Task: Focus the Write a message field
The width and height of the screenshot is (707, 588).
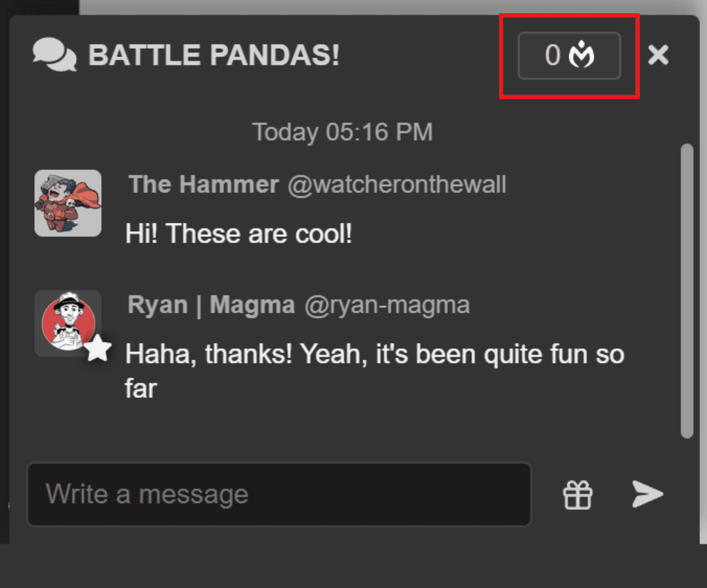Action: (279, 495)
